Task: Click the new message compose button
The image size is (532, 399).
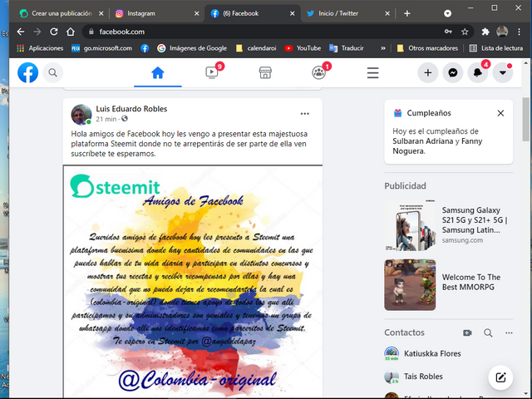Action: [500, 377]
